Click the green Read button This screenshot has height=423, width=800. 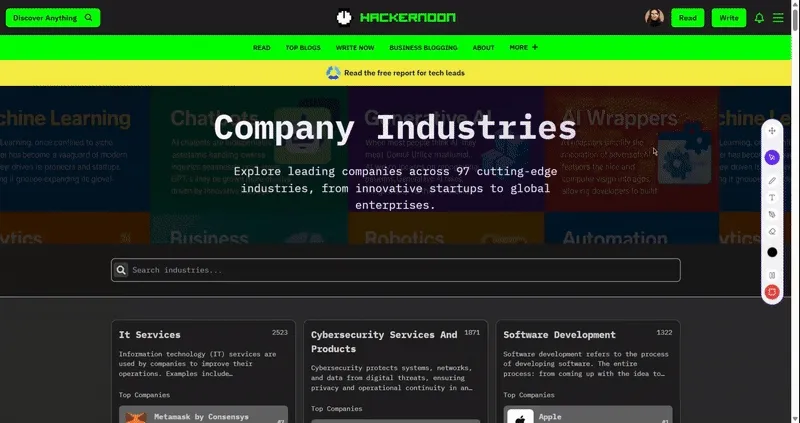click(x=687, y=18)
